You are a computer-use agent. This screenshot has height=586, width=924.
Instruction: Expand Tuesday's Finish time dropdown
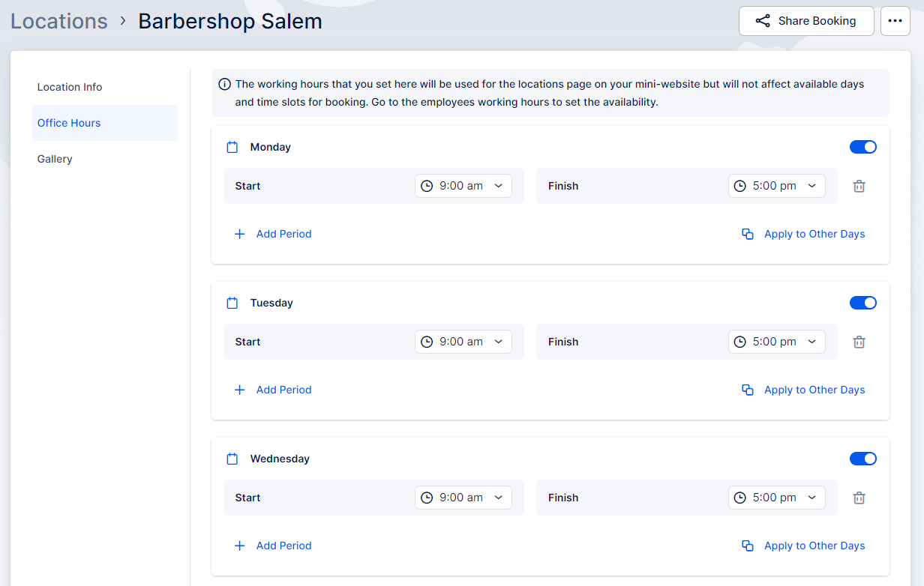(x=776, y=342)
